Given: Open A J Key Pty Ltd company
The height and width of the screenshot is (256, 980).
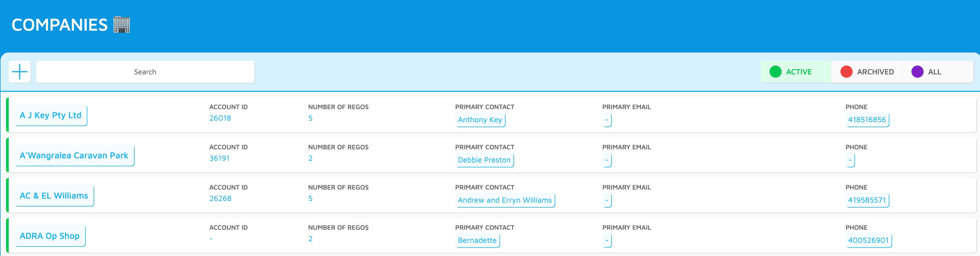Looking at the screenshot, I should 51,115.
